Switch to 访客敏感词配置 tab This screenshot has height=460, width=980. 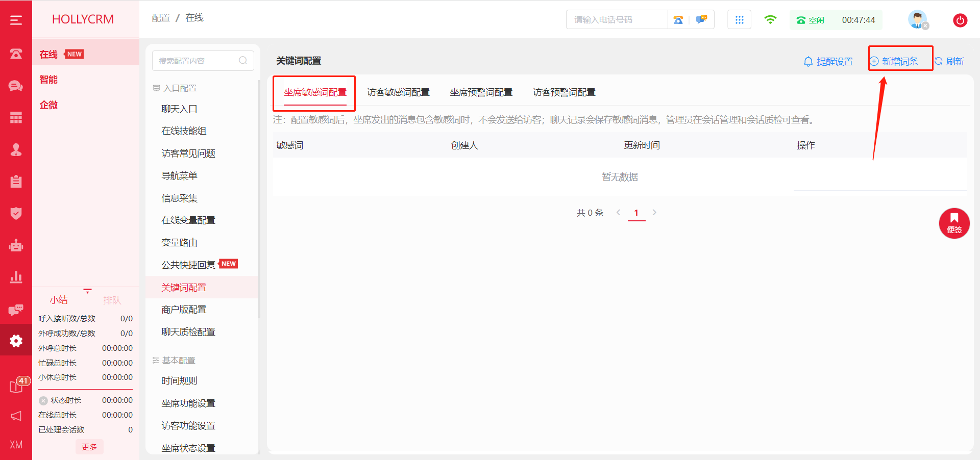pos(398,92)
